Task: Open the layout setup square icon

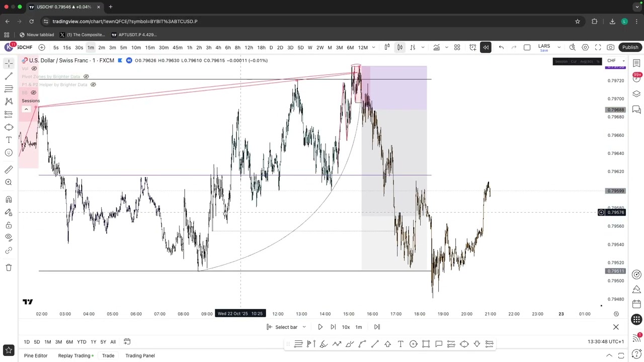Action: point(527,47)
